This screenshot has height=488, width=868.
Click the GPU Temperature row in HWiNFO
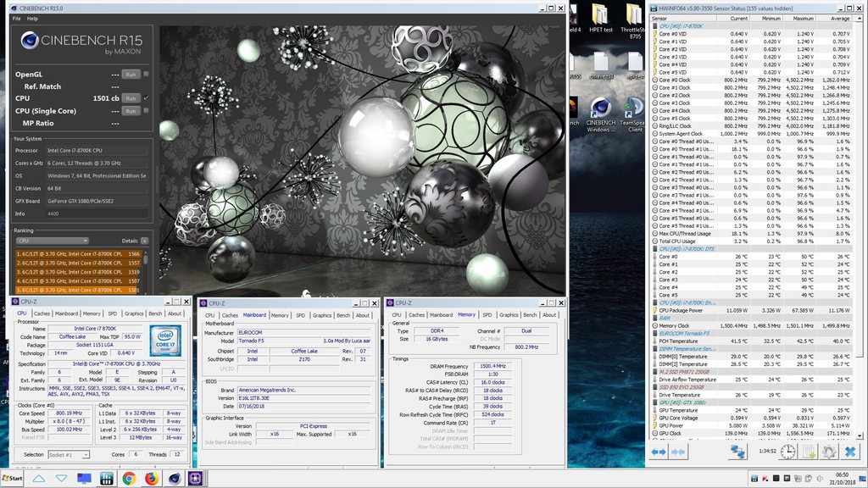click(x=753, y=411)
